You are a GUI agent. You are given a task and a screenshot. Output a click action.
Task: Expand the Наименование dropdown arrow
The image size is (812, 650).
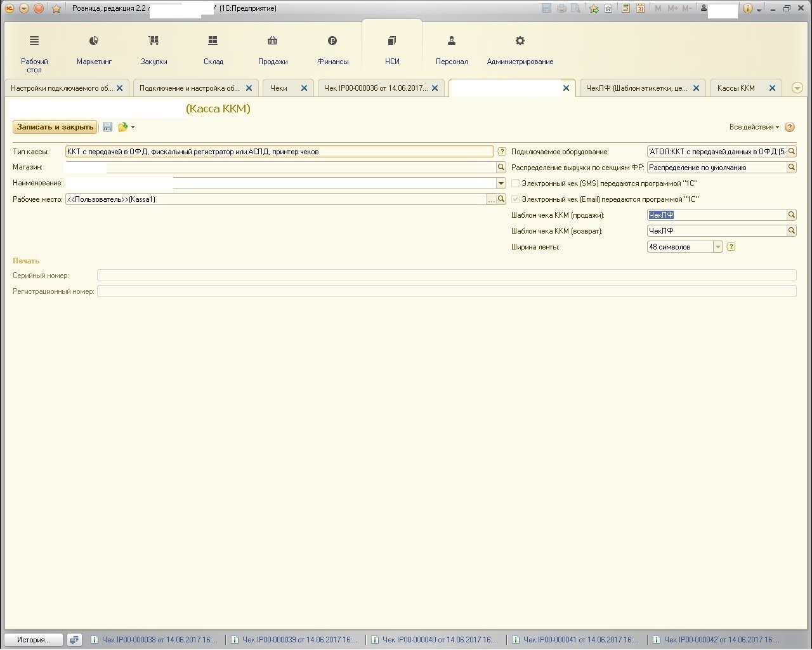[x=501, y=183]
